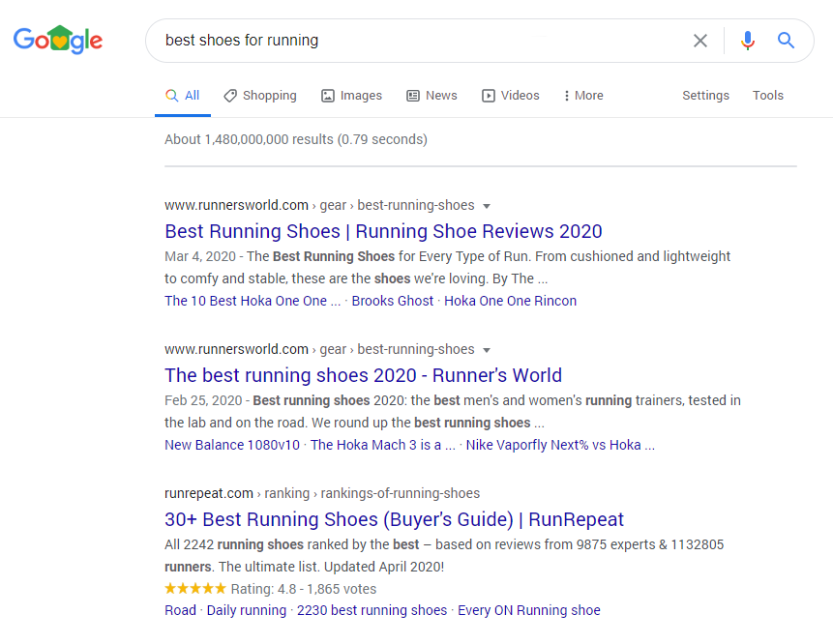
Task: Open 2230 best running shoes sitelink
Action: click(x=372, y=610)
